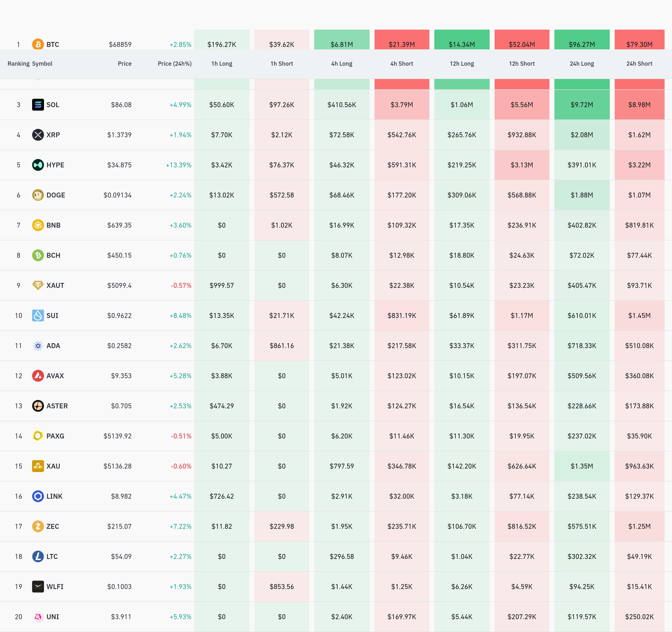Click BTC 24h Long $96.27M cell
The height and width of the screenshot is (632, 672).
coord(582,42)
